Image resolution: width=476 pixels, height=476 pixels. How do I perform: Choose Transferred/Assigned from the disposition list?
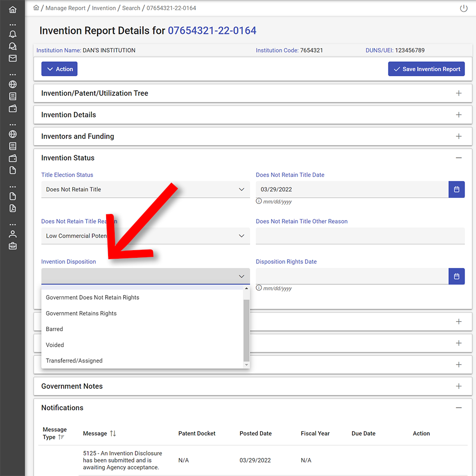pyautogui.click(x=74, y=361)
